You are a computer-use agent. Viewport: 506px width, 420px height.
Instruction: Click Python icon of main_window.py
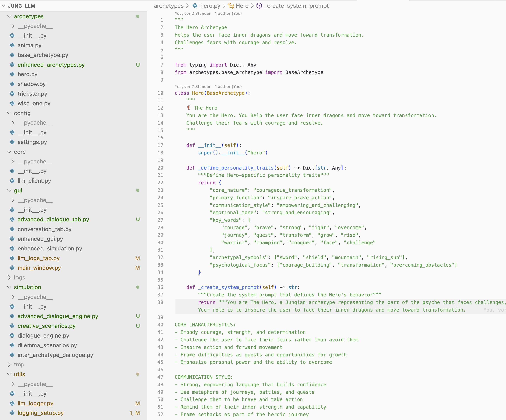[x=12, y=268]
